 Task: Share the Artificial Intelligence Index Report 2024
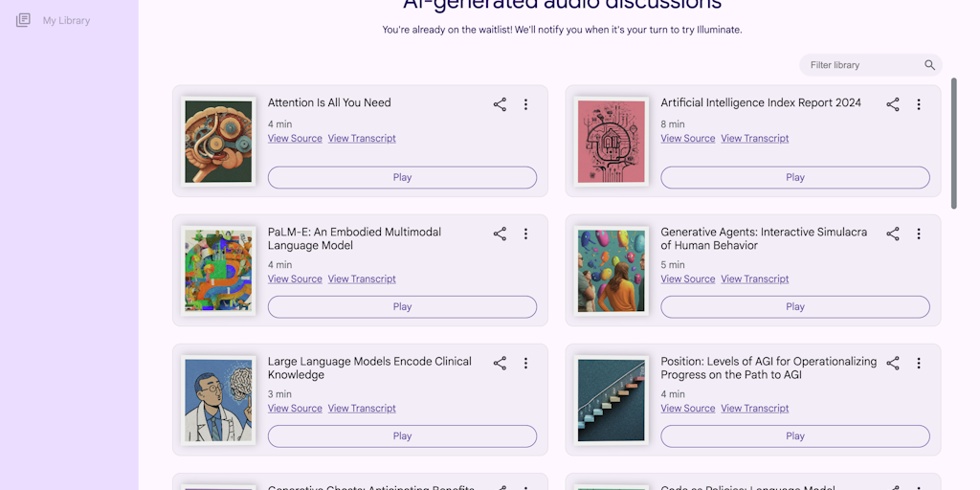click(x=893, y=104)
